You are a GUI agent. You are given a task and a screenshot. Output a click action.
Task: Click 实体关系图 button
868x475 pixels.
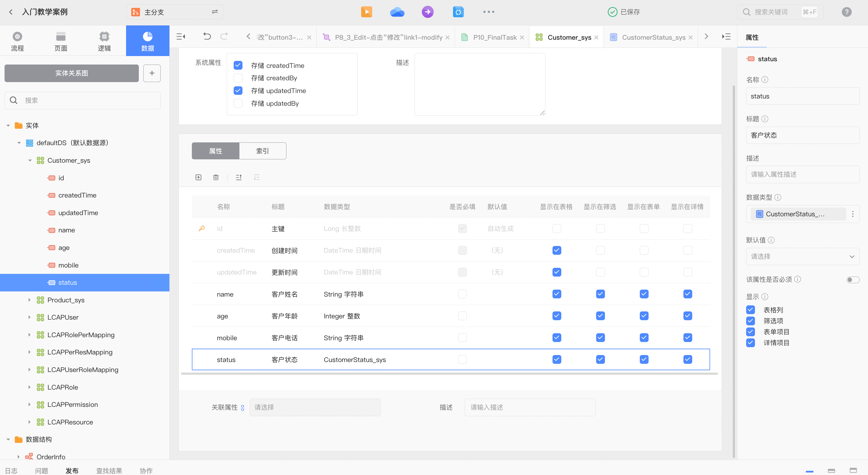click(x=72, y=73)
